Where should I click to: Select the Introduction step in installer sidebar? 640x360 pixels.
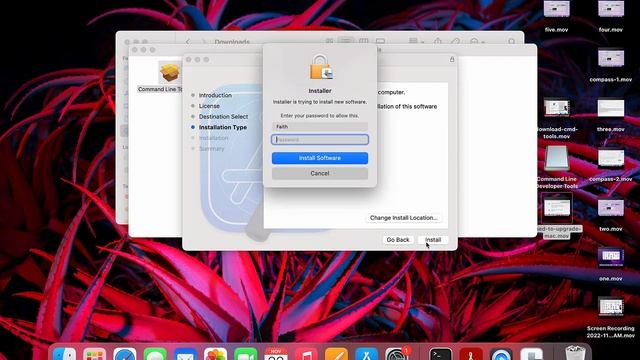pyautogui.click(x=215, y=95)
